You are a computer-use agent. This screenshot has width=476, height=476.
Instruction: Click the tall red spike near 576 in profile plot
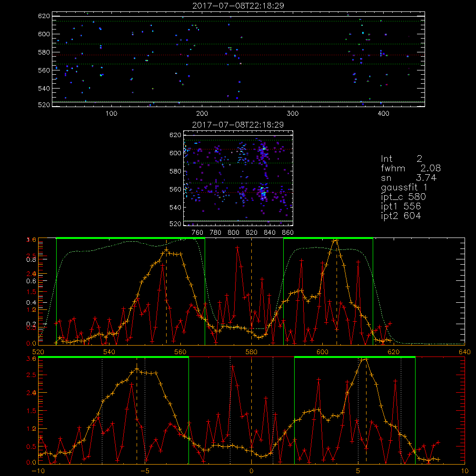point(238,248)
